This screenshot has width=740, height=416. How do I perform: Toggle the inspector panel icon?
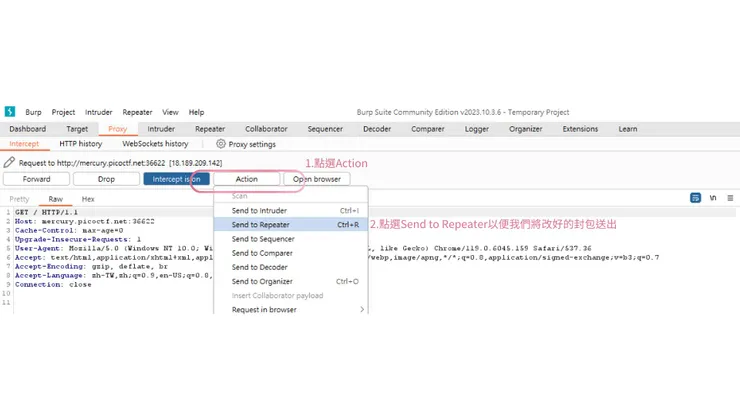coord(695,198)
